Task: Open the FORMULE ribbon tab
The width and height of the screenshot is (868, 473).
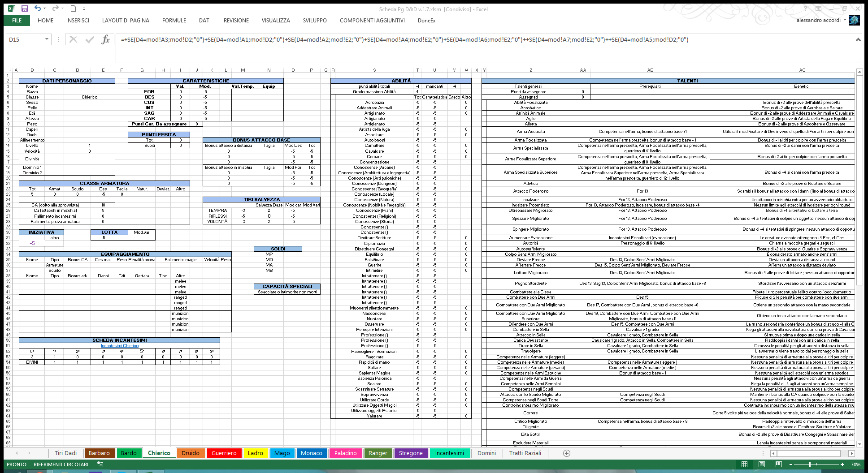Action: (x=174, y=21)
